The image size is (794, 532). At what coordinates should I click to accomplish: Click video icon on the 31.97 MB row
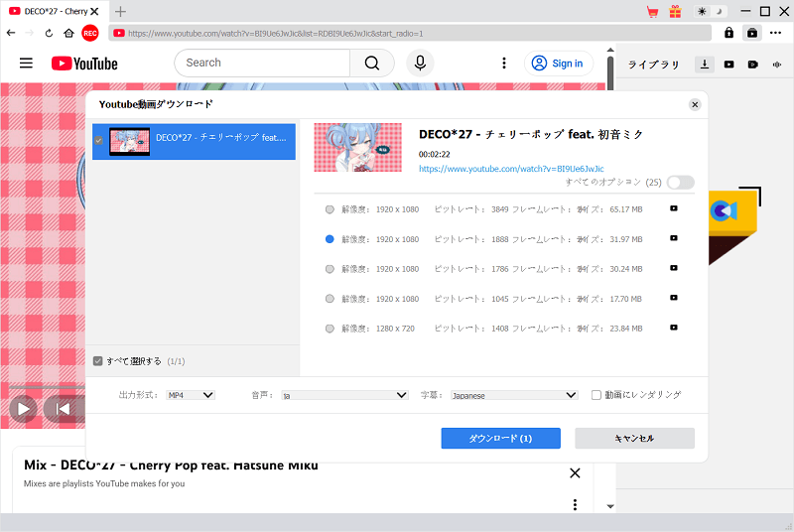pyautogui.click(x=674, y=238)
